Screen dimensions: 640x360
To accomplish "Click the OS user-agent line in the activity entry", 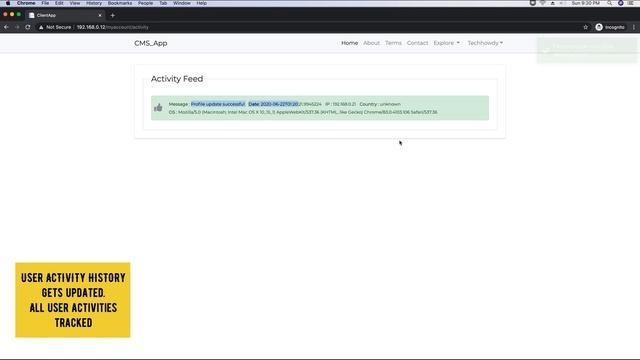I will [303, 112].
